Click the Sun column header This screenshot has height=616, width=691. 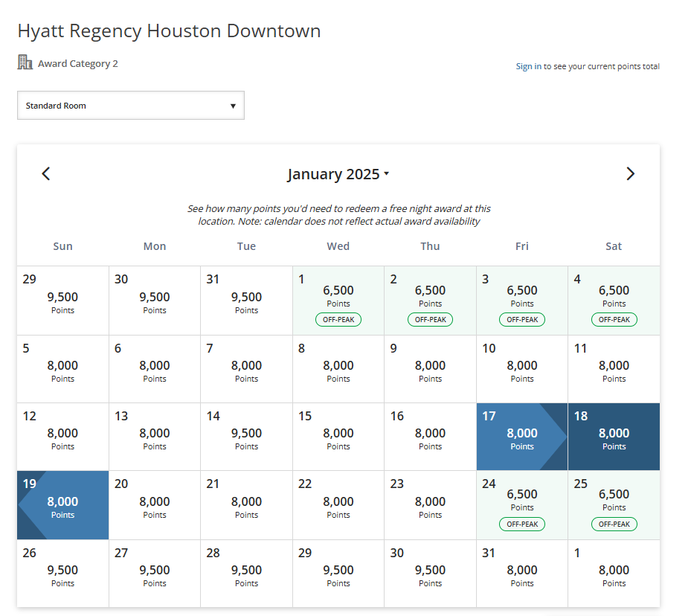coord(63,246)
